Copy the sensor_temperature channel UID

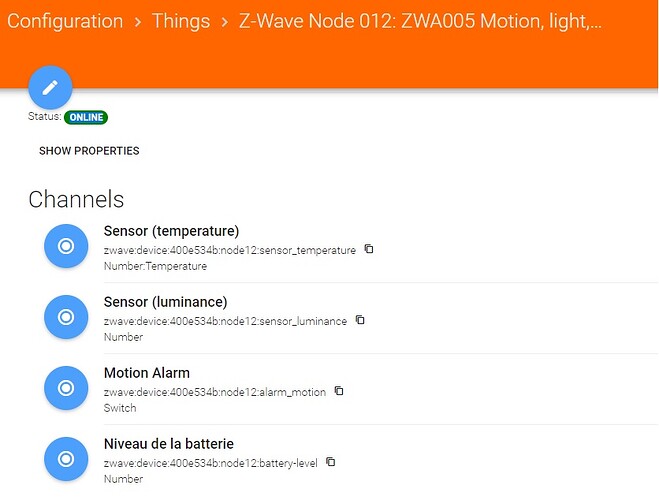369,249
